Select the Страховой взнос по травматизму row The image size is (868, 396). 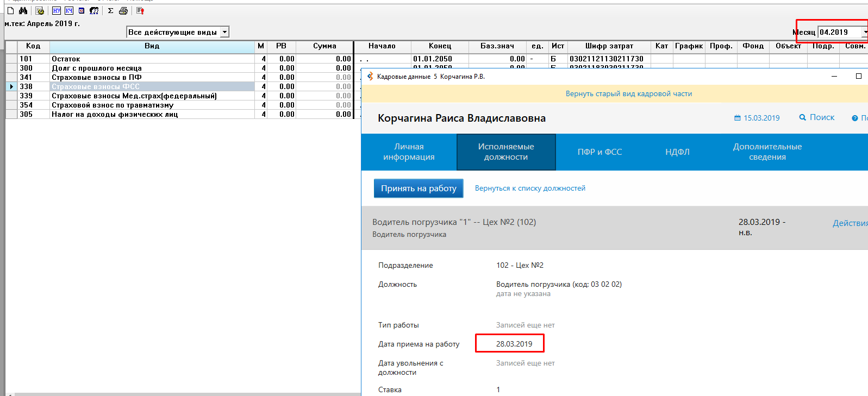point(152,105)
